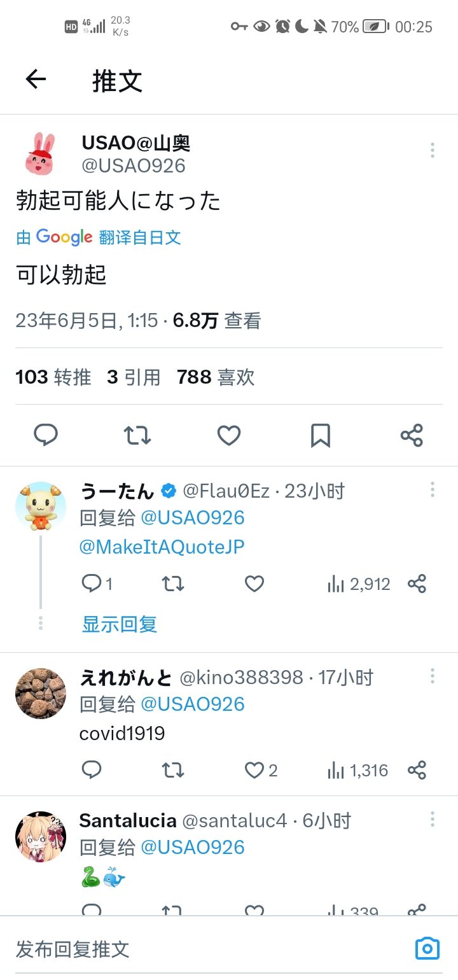
Task: View analytics of うーたん's reply
Action: 358,584
